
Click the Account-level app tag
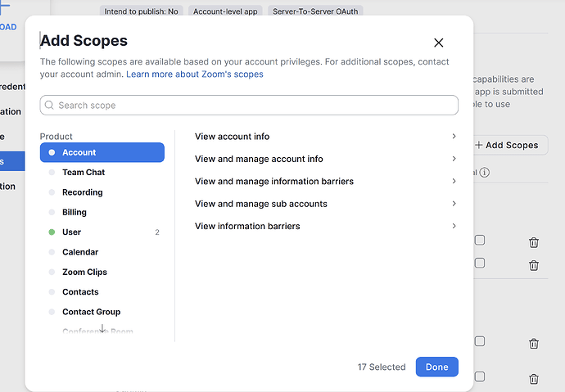pyautogui.click(x=225, y=11)
